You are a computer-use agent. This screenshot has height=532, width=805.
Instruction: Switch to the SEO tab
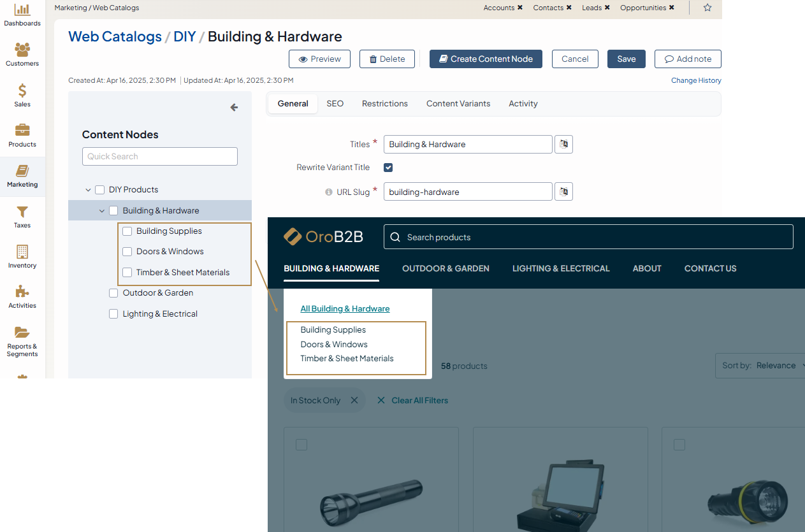pyautogui.click(x=335, y=104)
